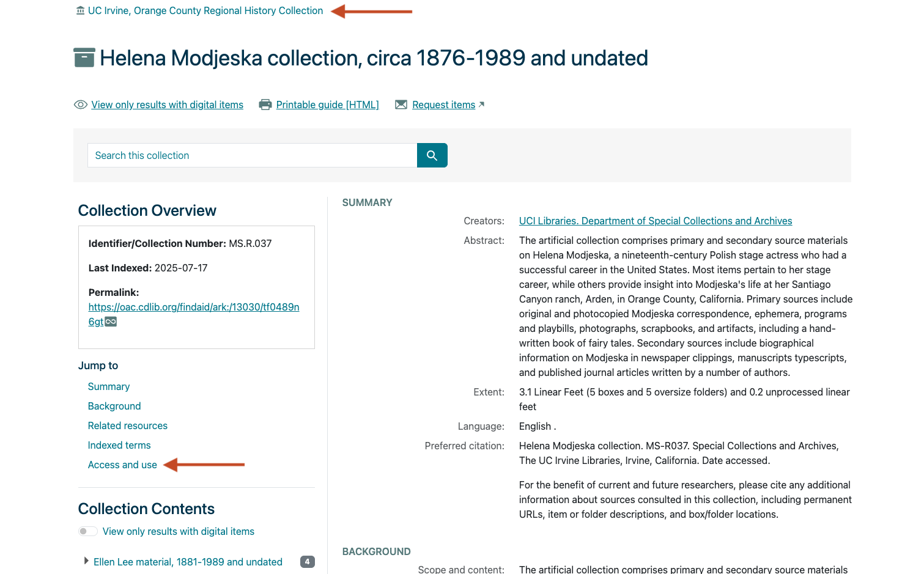Click inside the Search this collection field
924x574 pixels.
click(x=251, y=155)
